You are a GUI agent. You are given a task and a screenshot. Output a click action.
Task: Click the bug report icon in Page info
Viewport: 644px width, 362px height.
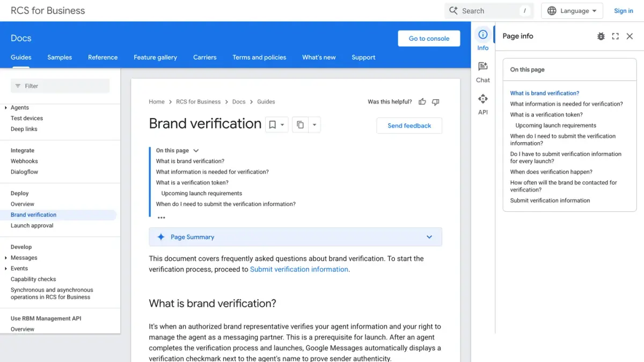tap(601, 36)
